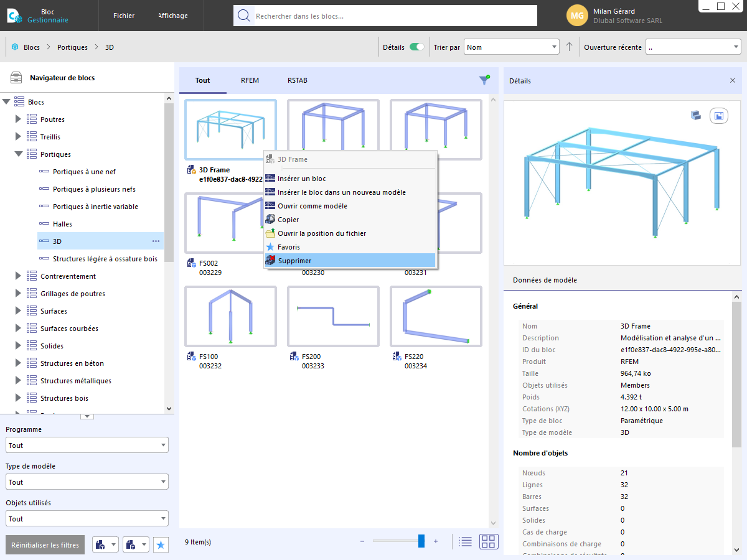Click the MG user avatar
This screenshot has width=747, height=560.
click(577, 16)
